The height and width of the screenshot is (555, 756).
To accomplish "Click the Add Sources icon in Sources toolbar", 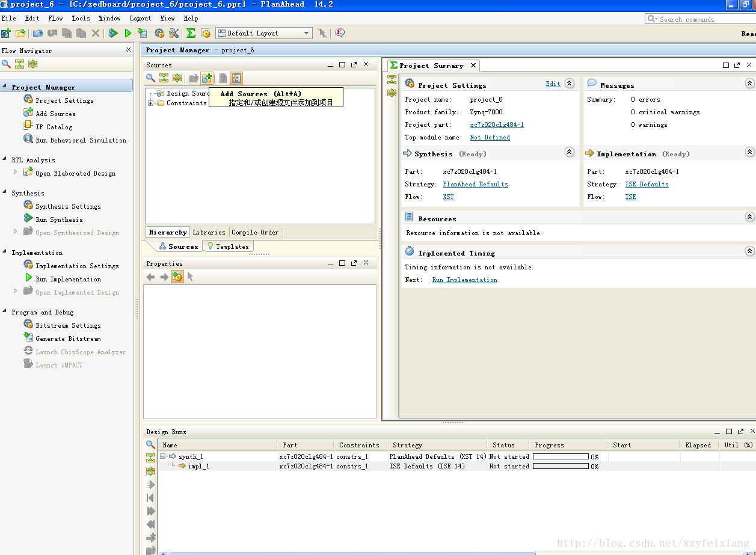I will (207, 78).
